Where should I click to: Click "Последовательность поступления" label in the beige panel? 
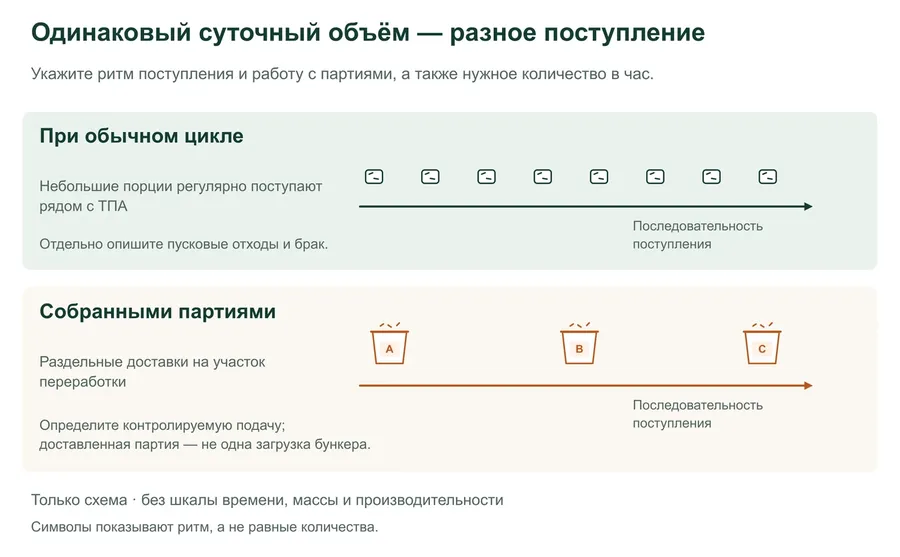point(697,414)
